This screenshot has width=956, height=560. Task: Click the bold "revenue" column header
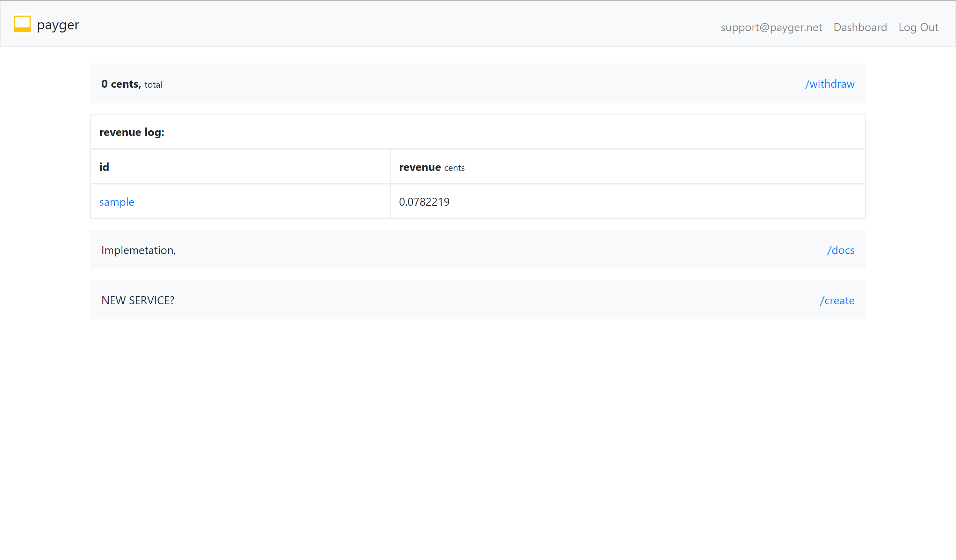coord(420,167)
